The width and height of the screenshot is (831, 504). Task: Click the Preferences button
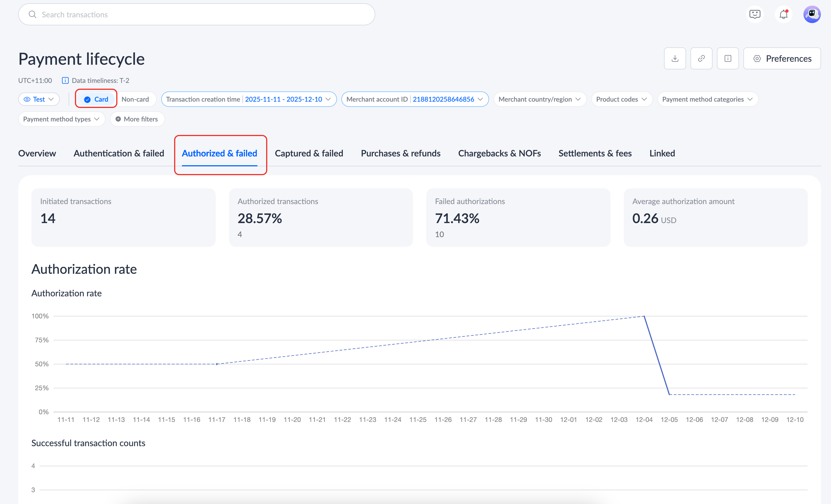(x=782, y=59)
